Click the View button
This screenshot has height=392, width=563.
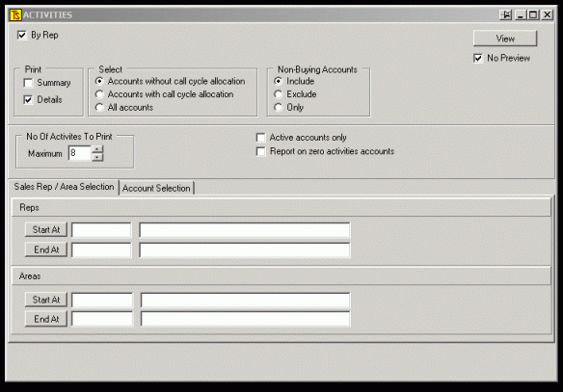[505, 39]
